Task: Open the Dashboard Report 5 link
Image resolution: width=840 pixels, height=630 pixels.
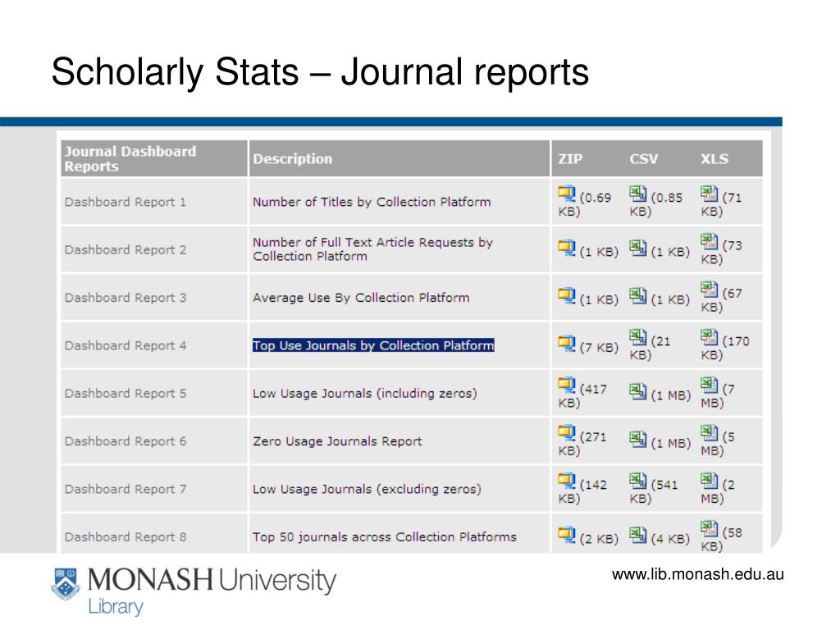Action: pyautogui.click(x=126, y=393)
